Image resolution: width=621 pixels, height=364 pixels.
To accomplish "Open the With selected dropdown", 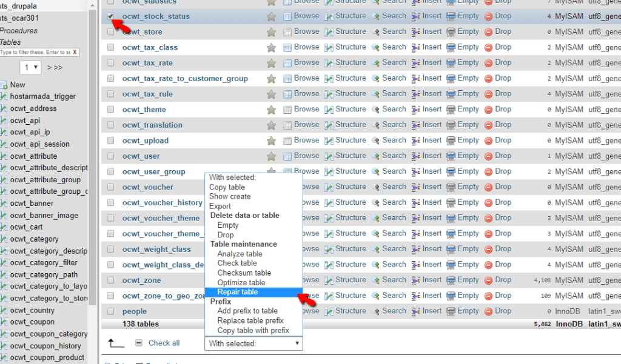I will (253, 343).
